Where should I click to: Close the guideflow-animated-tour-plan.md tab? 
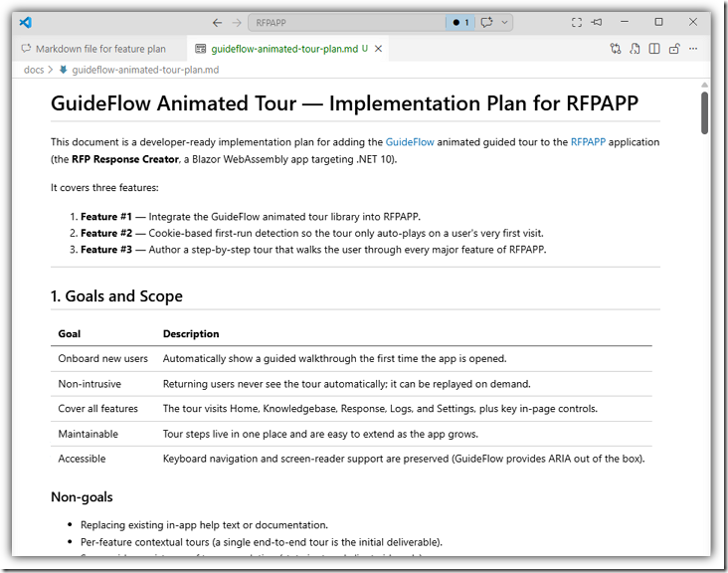point(378,49)
